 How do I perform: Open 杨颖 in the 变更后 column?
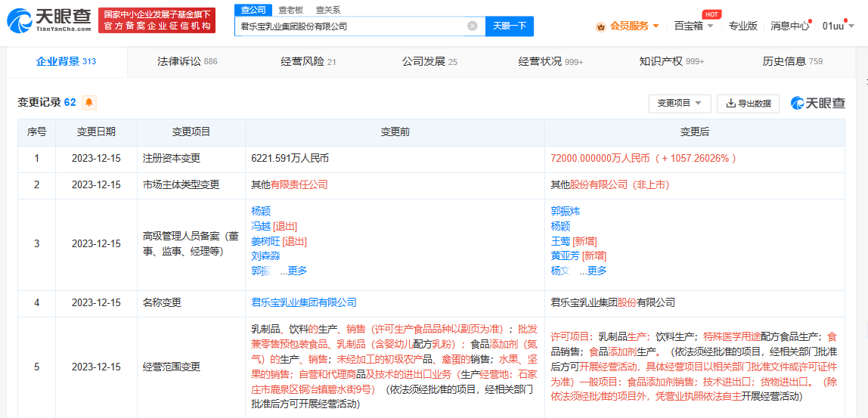point(560,226)
